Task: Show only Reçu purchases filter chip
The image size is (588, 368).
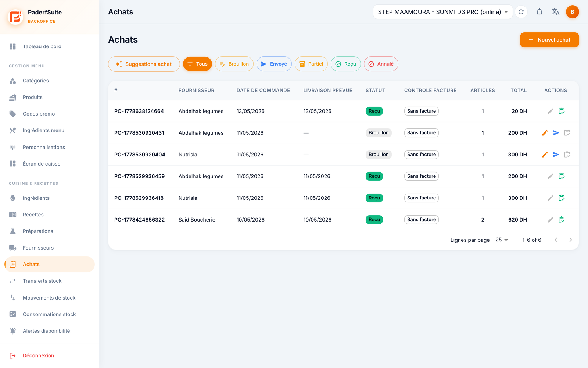Action: coord(346,64)
